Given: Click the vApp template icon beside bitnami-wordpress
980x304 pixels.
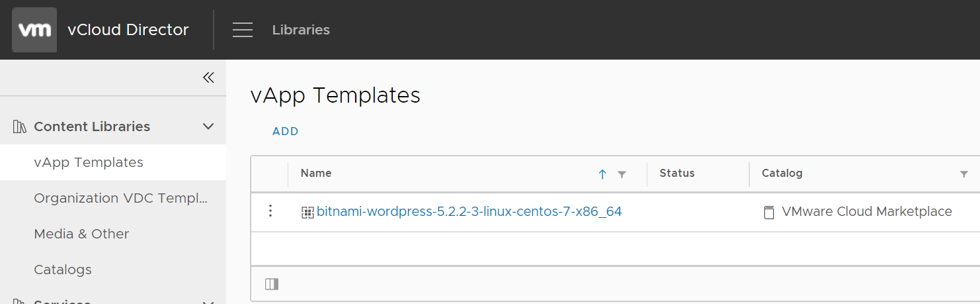Looking at the screenshot, I should point(307,213).
